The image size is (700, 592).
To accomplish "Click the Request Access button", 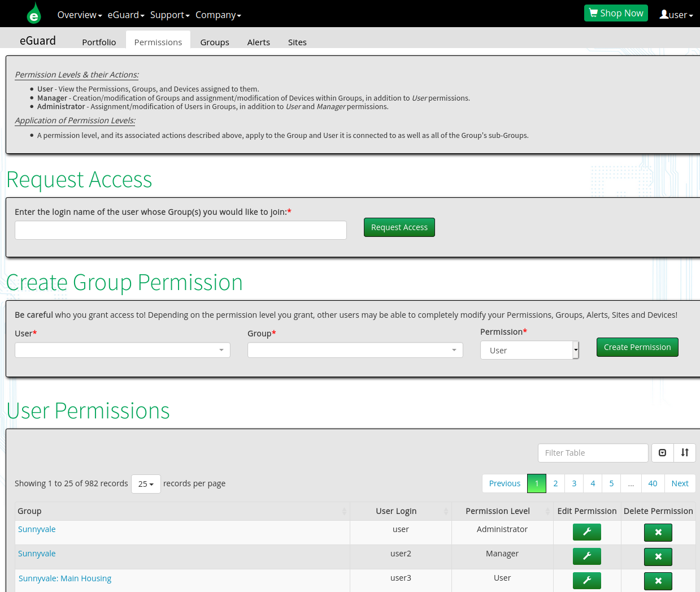I will (x=399, y=227).
